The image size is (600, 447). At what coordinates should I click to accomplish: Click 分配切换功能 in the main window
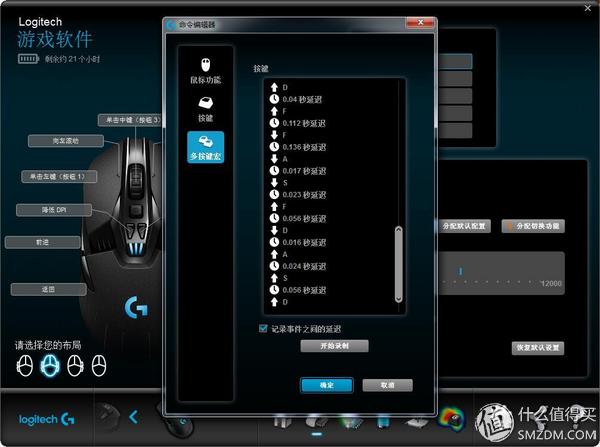[x=533, y=226]
